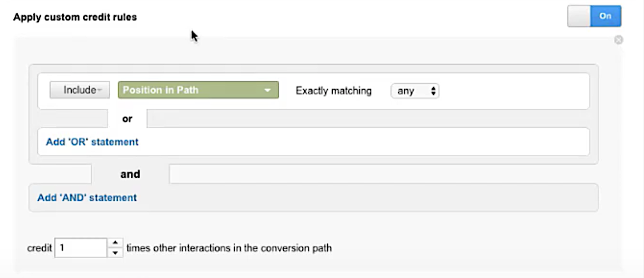This screenshot has width=644, height=278.
Task: Open the Include dropdown
Action: [x=79, y=90]
